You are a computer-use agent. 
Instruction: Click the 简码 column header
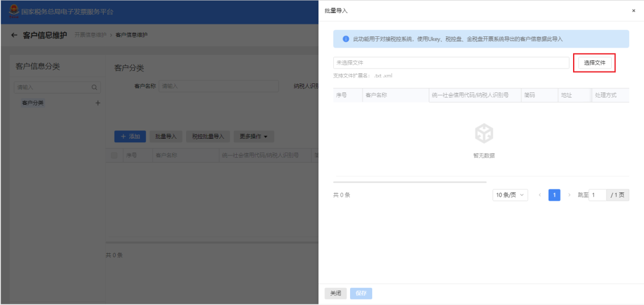(x=540, y=95)
